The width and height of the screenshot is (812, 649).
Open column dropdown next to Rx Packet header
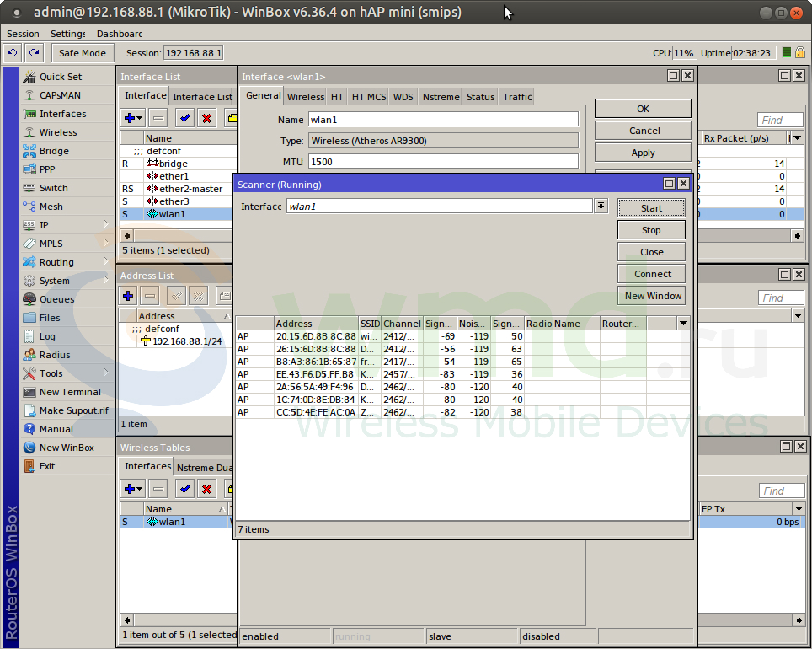tap(798, 138)
